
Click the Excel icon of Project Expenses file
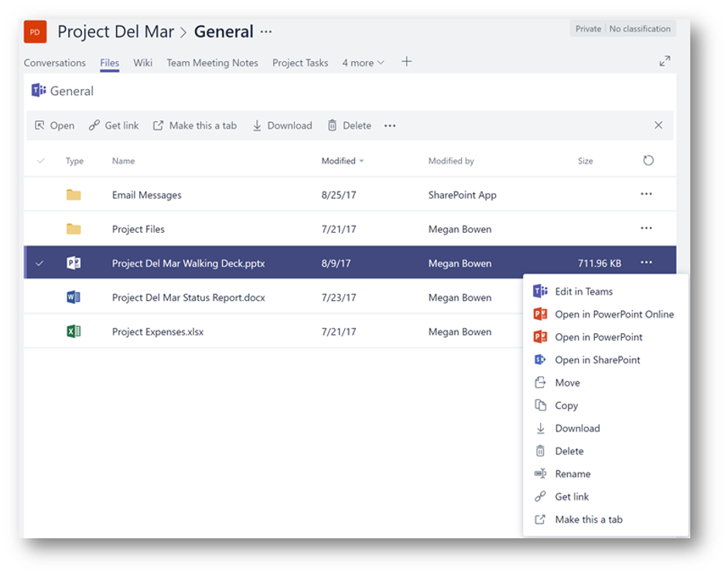point(73,332)
